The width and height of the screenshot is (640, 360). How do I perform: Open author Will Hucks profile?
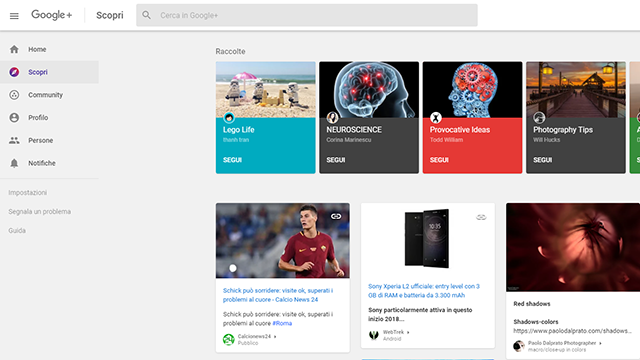546,140
